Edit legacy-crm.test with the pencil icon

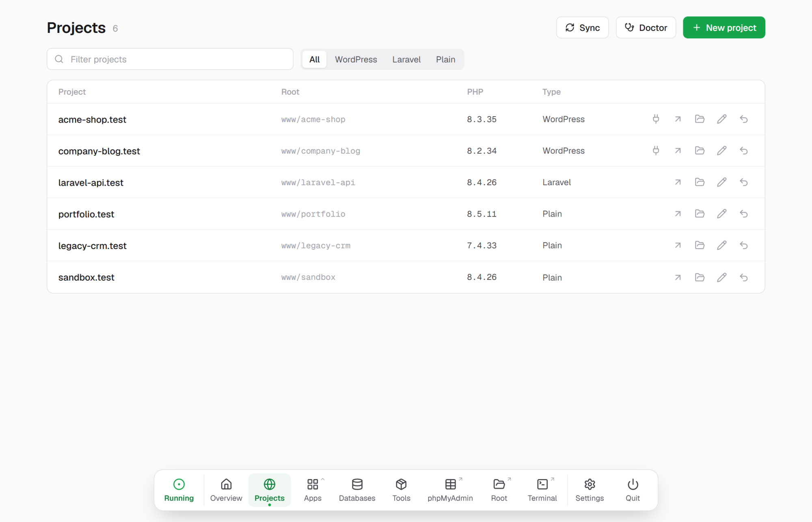point(721,245)
